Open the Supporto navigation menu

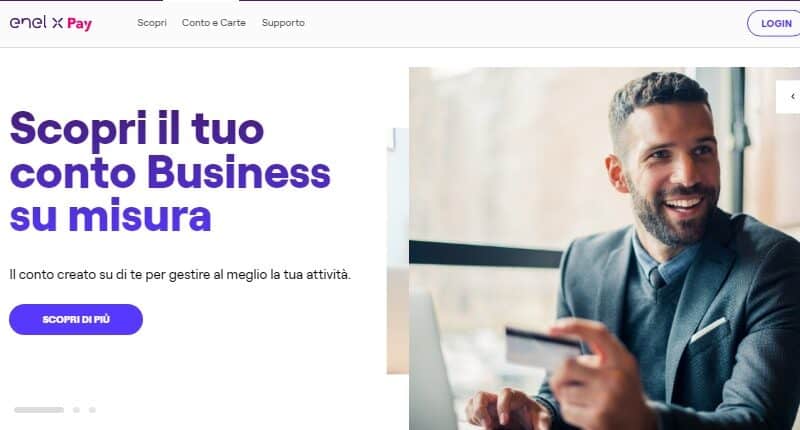pyautogui.click(x=283, y=23)
